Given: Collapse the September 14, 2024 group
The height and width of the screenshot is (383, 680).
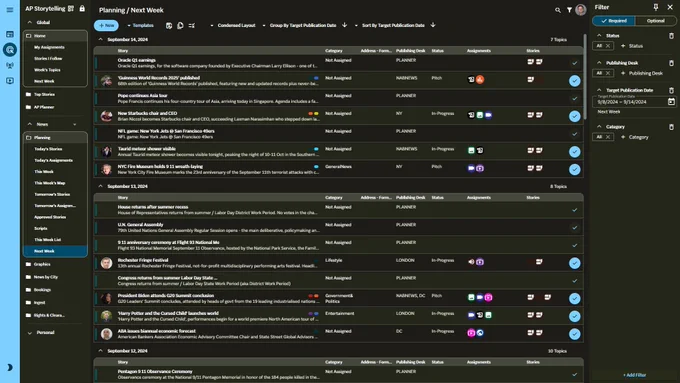Looking at the screenshot, I should point(101,39).
